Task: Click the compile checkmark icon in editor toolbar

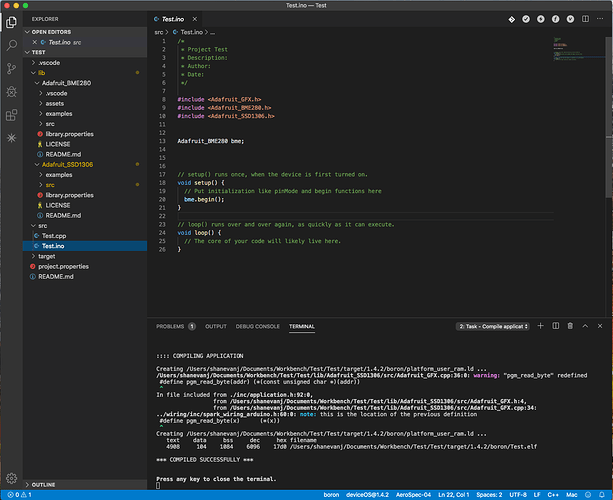Action: [527, 19]
